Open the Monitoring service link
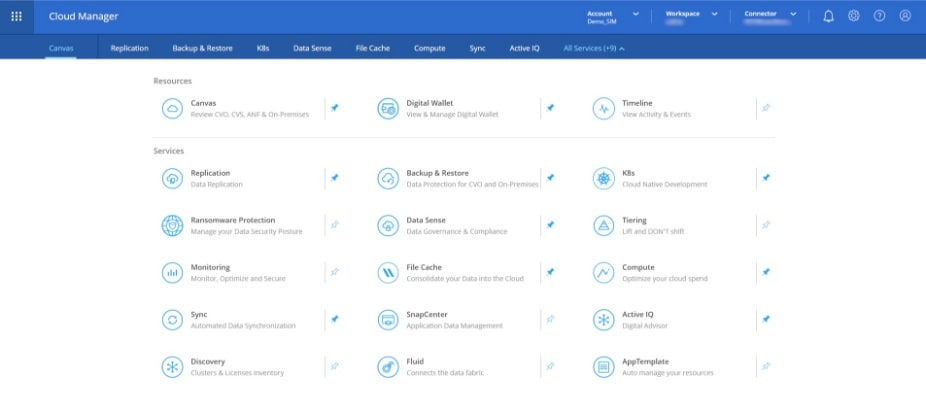 coord(210,267)
